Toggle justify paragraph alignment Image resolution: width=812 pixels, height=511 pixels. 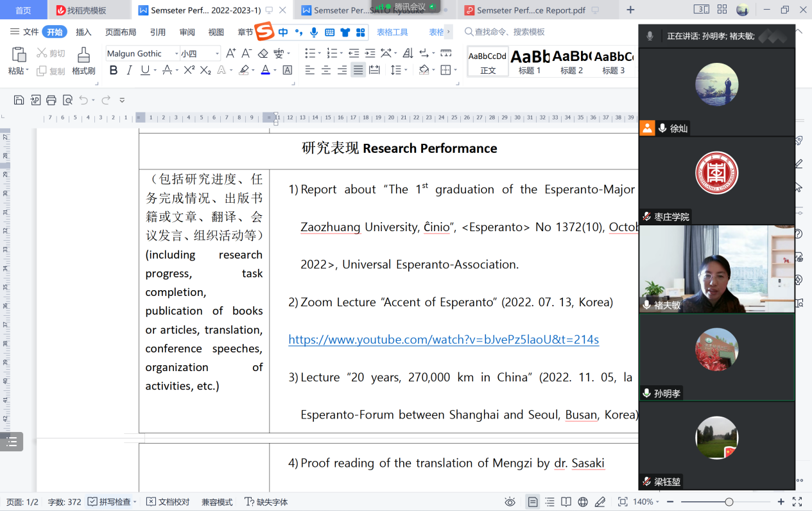pyautogui.click(x=358, y=70)
